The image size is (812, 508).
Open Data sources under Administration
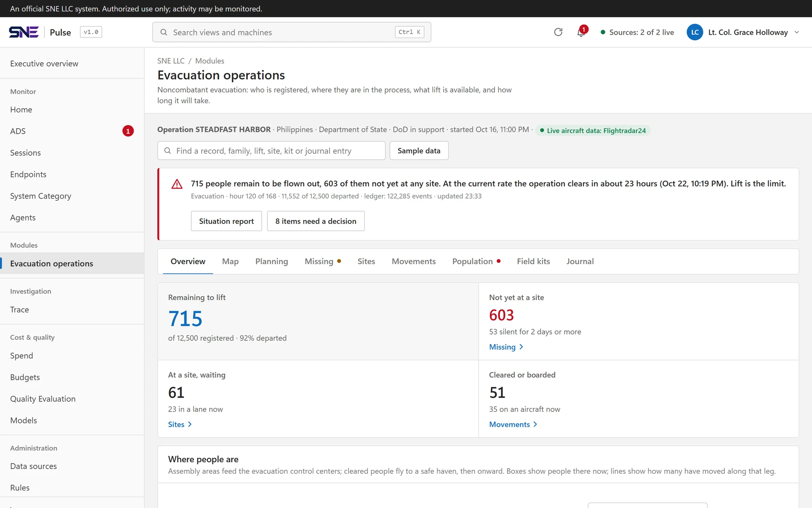(72, 466)
